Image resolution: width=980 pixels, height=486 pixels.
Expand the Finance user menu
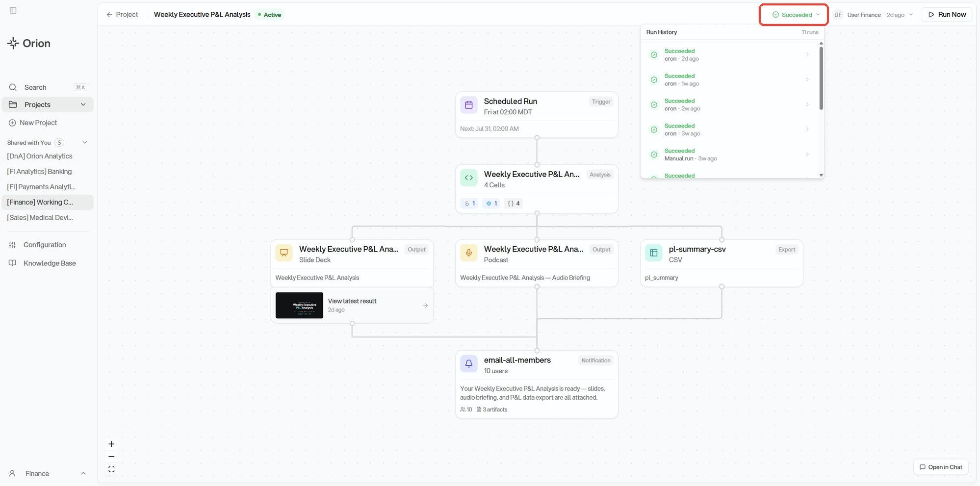click(83, 474)
